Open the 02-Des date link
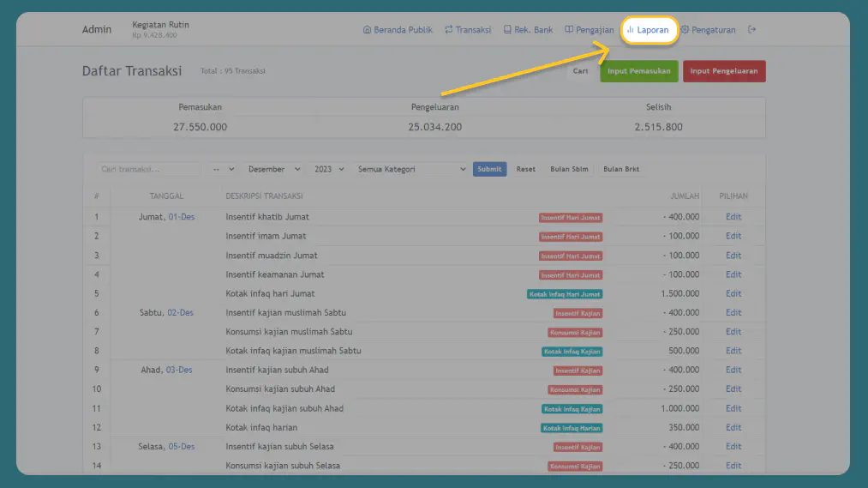Screen dimensions: 868x488 pyautogui.click(x=180, y=313)
